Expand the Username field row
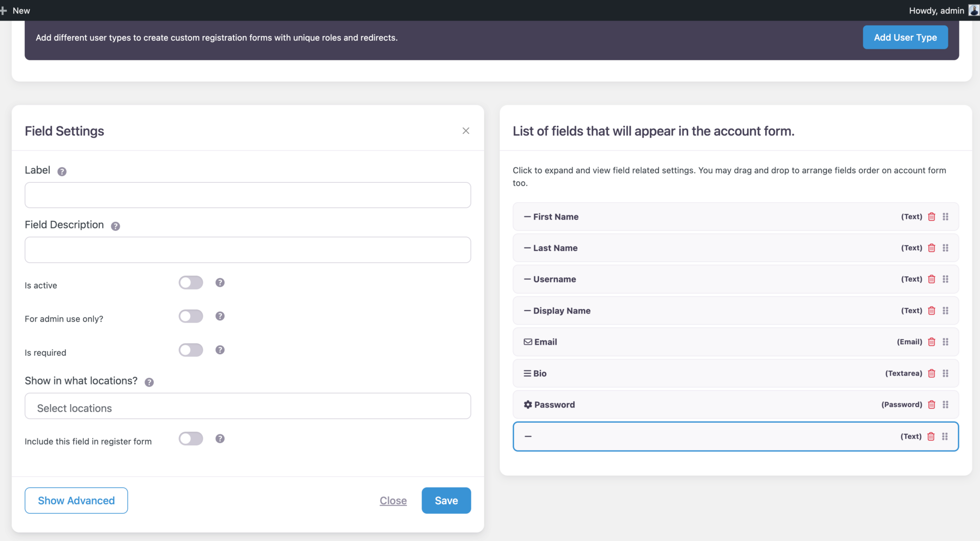This screenshot has width=980, height=541. pos(735,279)
